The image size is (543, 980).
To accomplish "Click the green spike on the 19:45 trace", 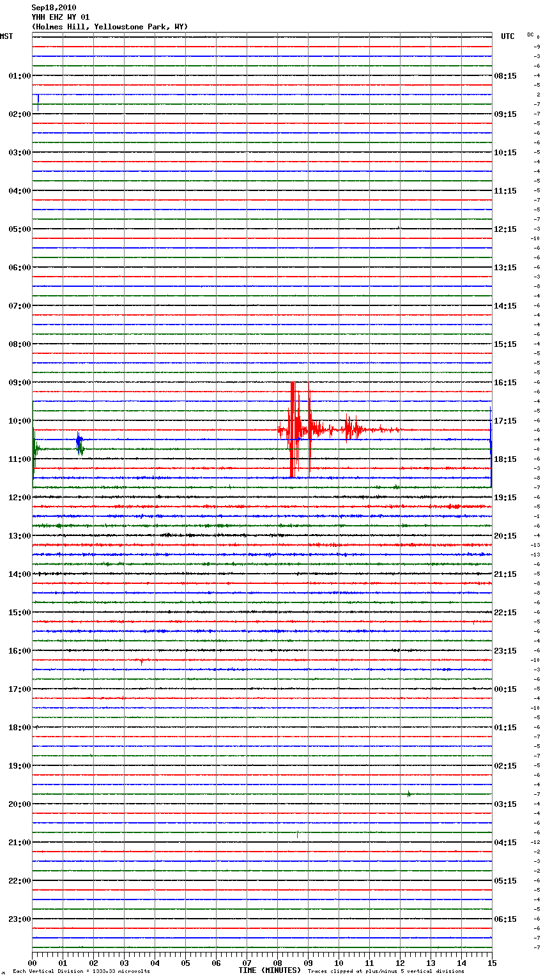I will click(409, 794).
